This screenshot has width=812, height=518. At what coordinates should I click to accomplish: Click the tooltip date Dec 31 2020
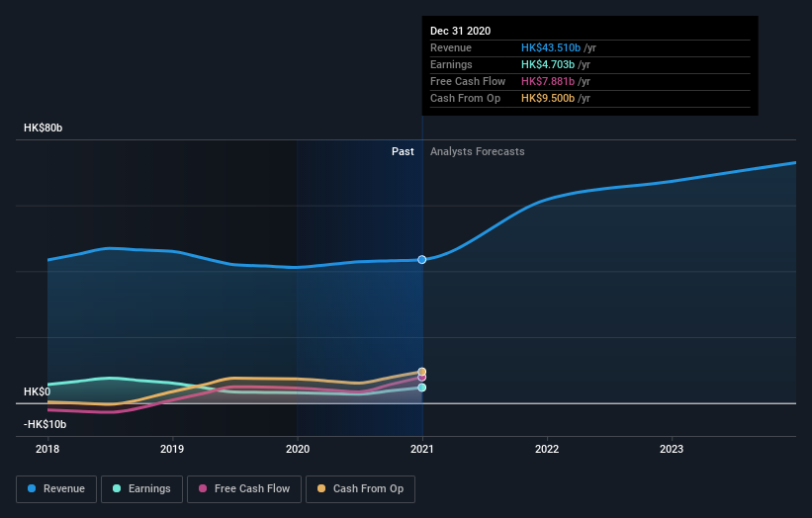[460, 31]
